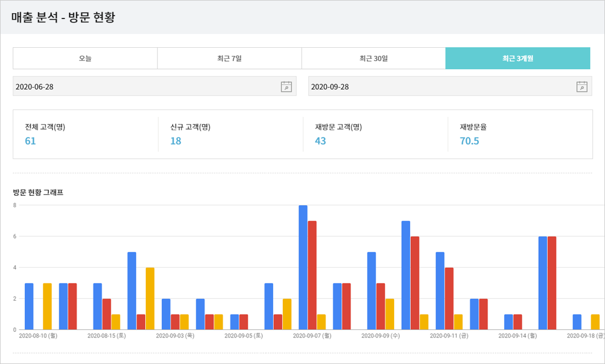
Task: Select the 재방문 고객 count 43
Action: (320, 141)
